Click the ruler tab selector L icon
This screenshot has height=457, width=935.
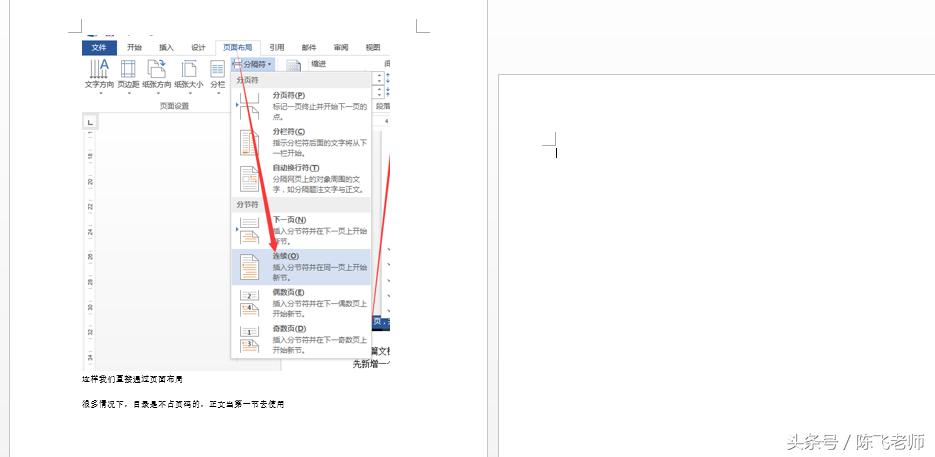91,122
